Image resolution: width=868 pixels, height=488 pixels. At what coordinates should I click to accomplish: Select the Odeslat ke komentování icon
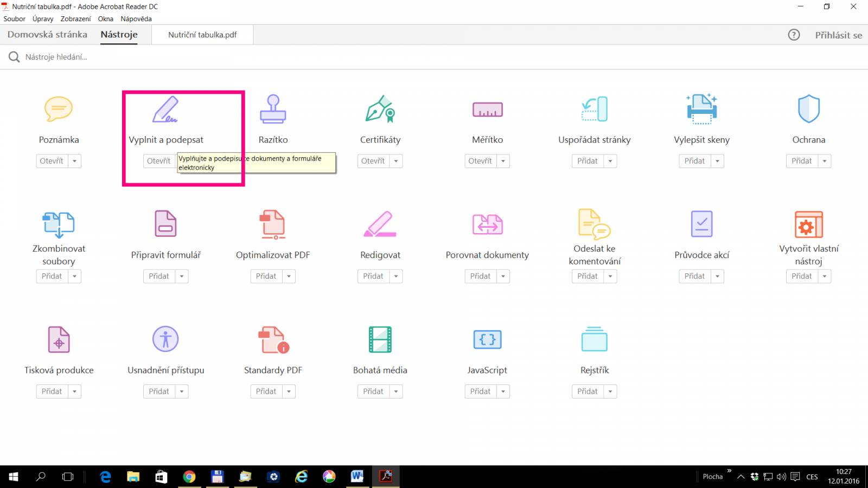[x=595, y=224]
